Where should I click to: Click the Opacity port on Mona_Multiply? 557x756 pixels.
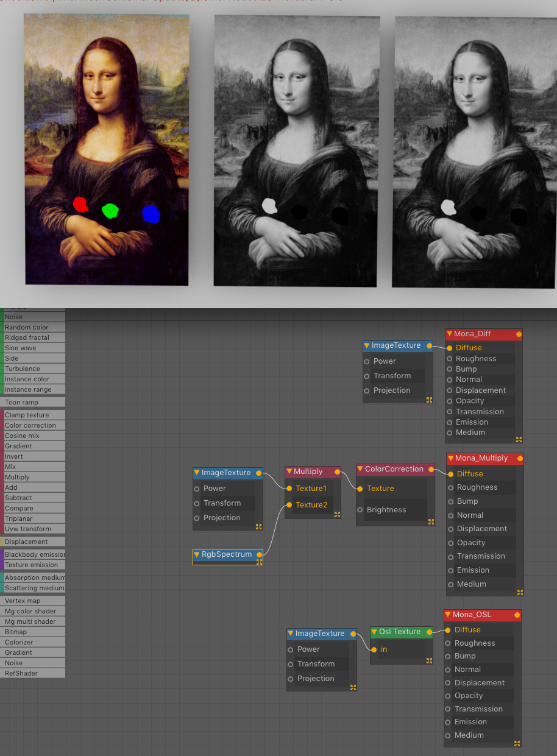pyautogui.click(x=451, y=542)
